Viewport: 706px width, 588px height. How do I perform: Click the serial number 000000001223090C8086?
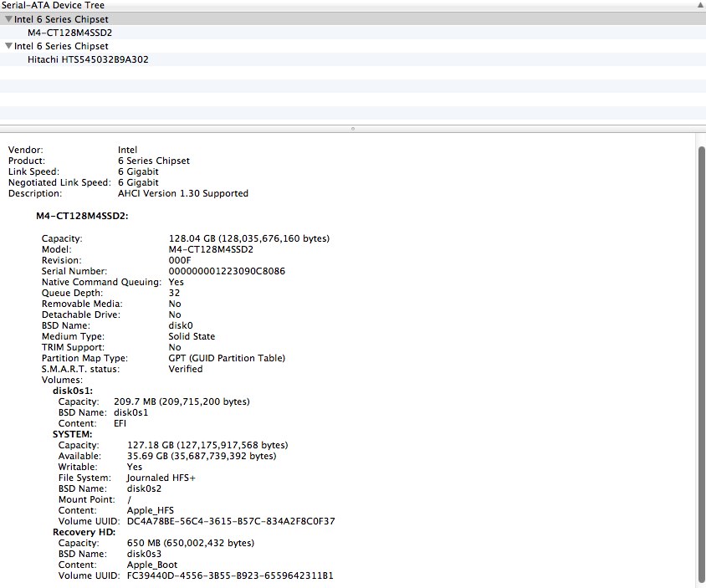[227, 271]
